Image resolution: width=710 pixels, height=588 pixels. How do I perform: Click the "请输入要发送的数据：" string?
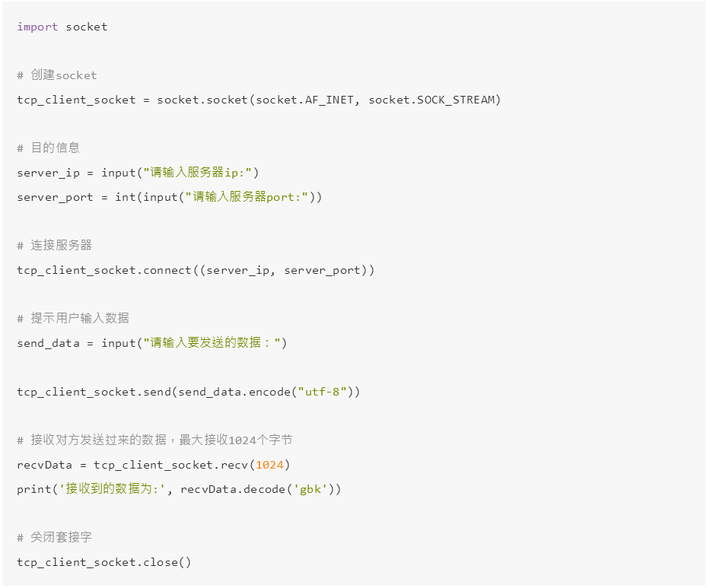point(212,342)
